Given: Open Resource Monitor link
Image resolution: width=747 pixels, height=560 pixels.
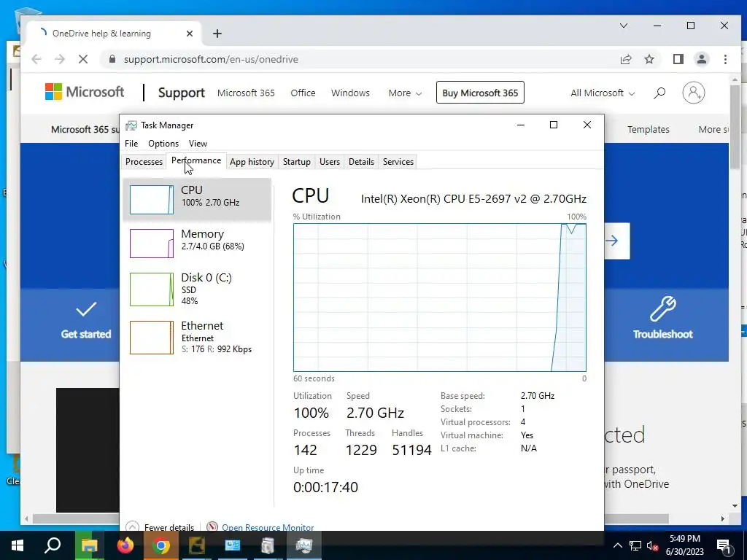Looking at the screenshot, I should [x=268, y=527].
